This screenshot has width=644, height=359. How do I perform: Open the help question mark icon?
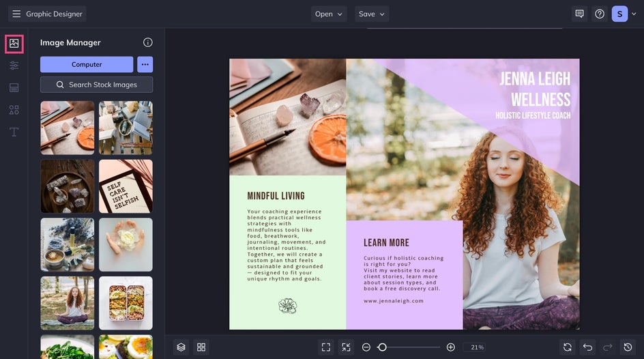600,14
